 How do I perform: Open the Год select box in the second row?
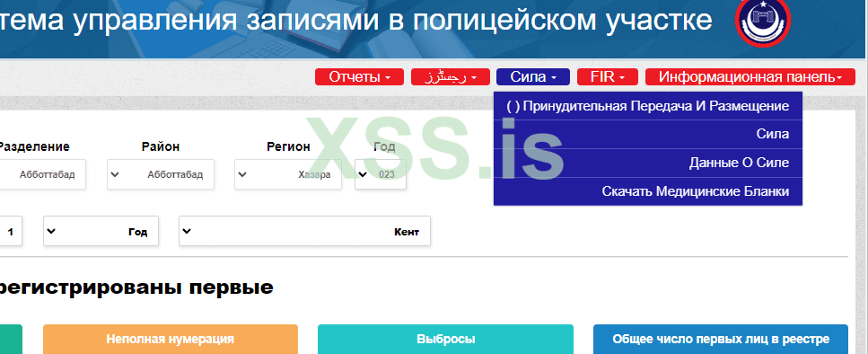(x=101, y=231)
